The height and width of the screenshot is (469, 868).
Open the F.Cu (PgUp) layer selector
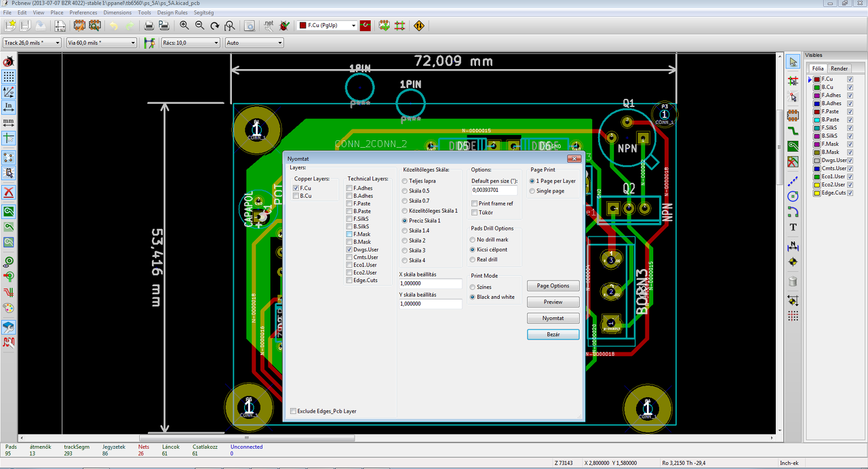(x=327, y=26)
